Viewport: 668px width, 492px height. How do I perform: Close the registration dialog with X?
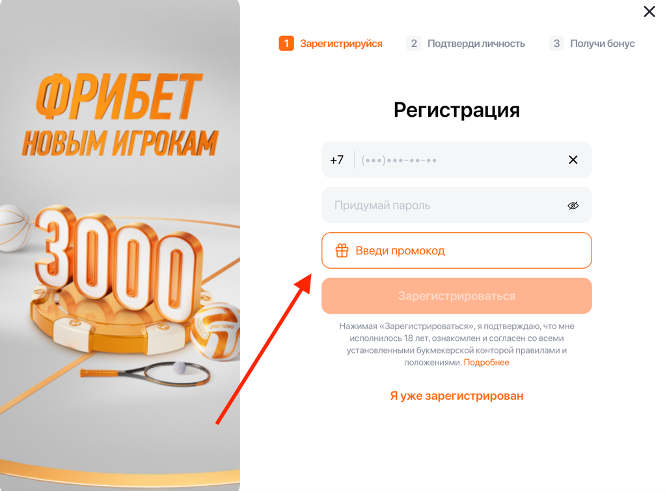(x=649, y=12)
